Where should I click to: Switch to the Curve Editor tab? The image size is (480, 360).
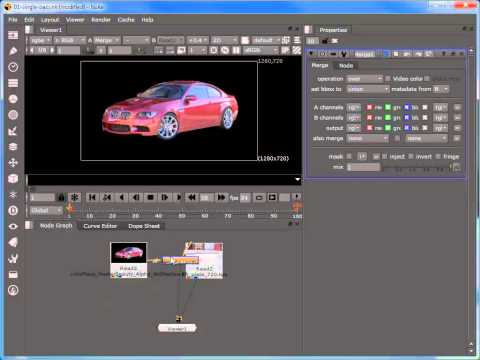tap(100, 226)
